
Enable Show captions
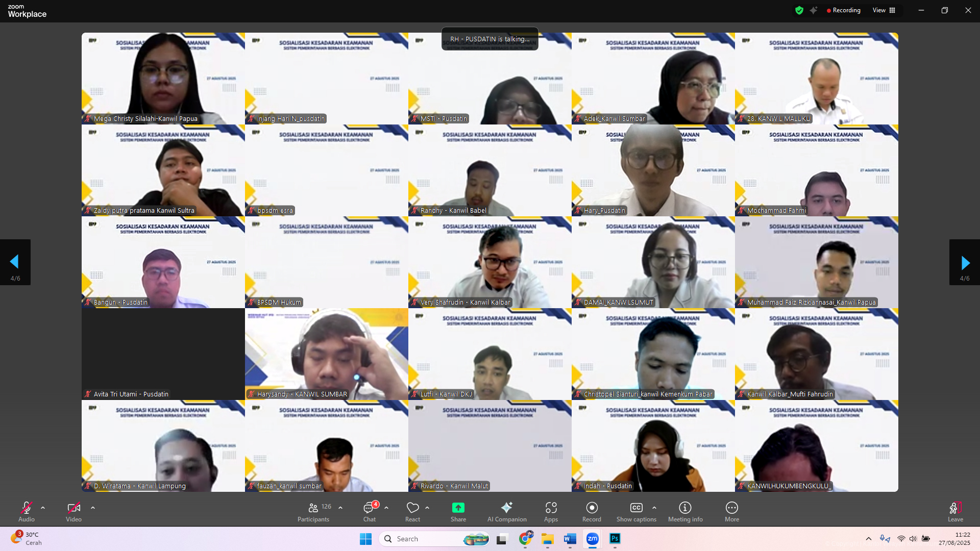point(636,510)
